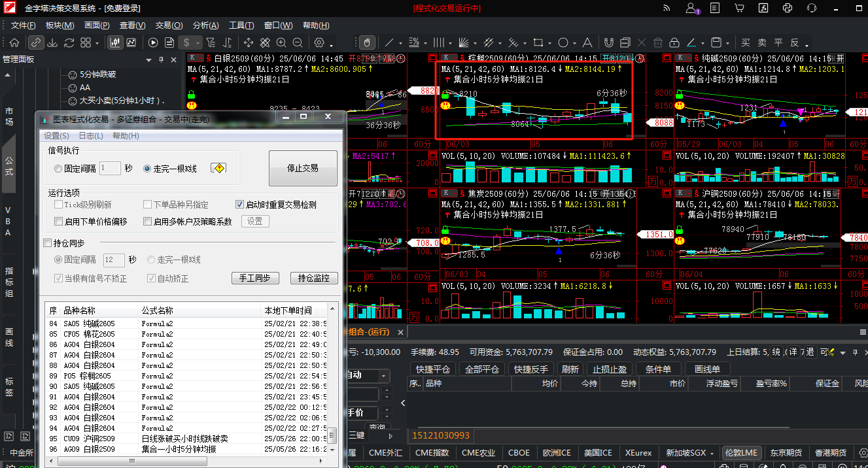Click the zoom-out magnifier icon
The width and height of the screenshot is (868, 468).
click(298, 42)
